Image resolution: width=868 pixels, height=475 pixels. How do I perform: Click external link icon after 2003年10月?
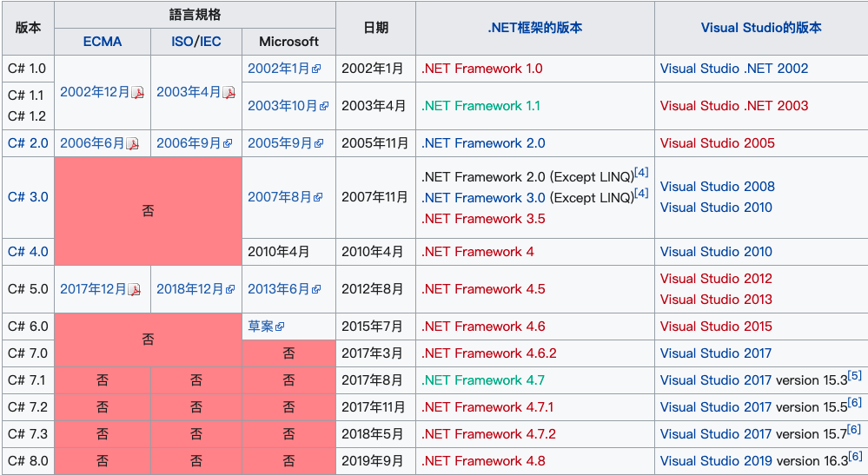click(324, 106)
